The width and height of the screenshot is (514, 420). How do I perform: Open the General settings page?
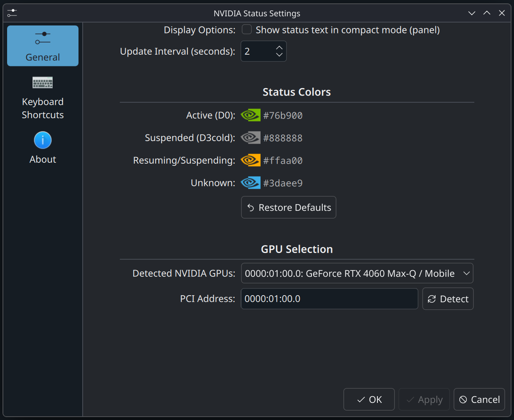43,46
